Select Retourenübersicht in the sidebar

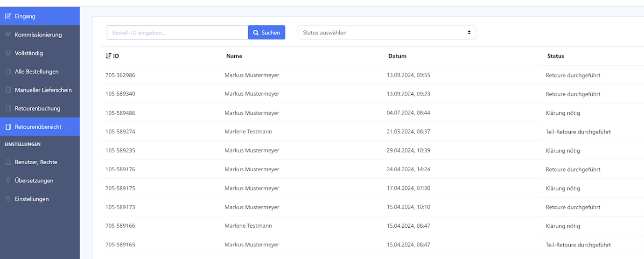[x=38, y=127]
